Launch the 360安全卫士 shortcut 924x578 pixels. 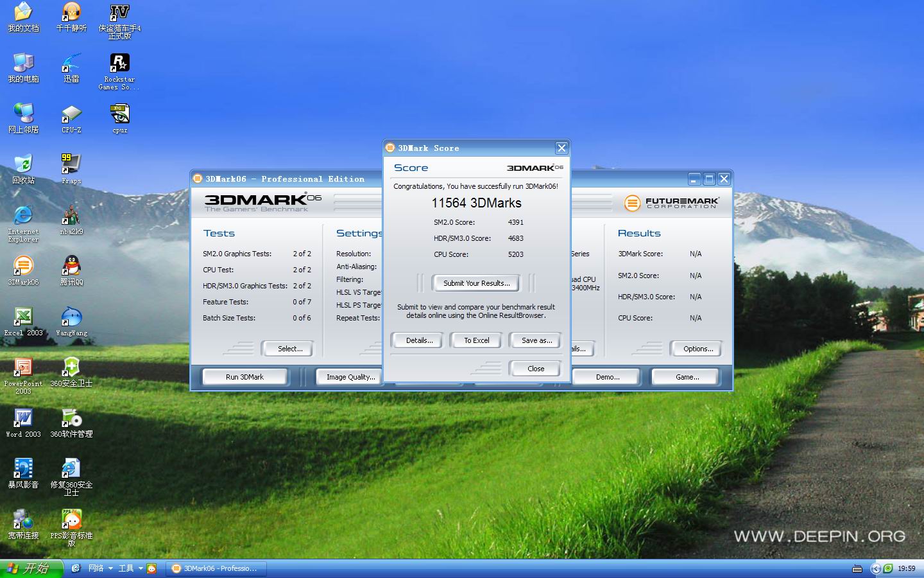pyautogui.click(x=71, y=372)
